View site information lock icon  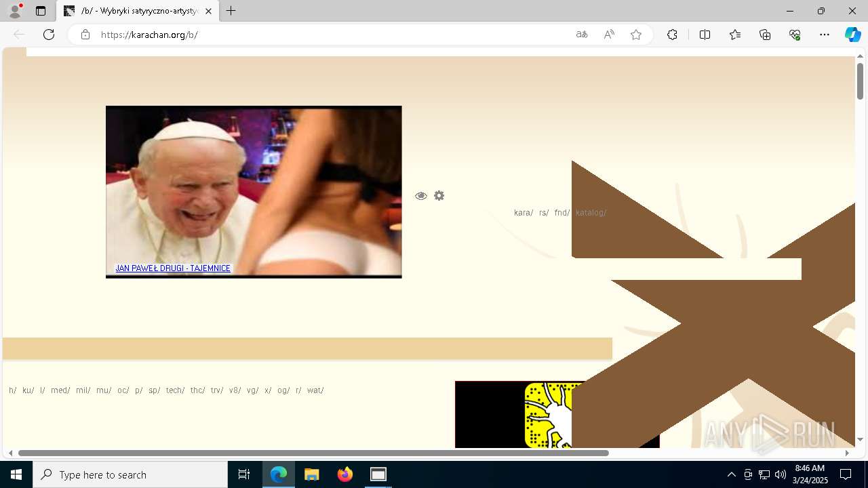click(85, 35)
